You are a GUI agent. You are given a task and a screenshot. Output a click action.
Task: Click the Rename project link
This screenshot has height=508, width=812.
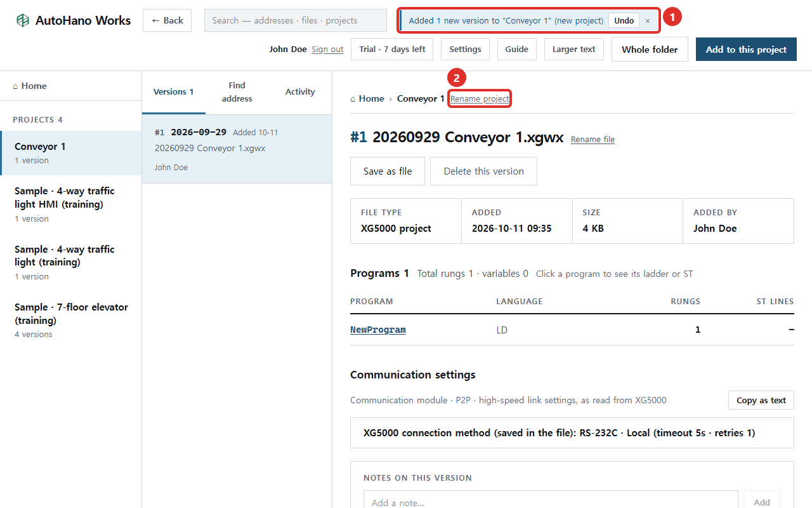480,98
